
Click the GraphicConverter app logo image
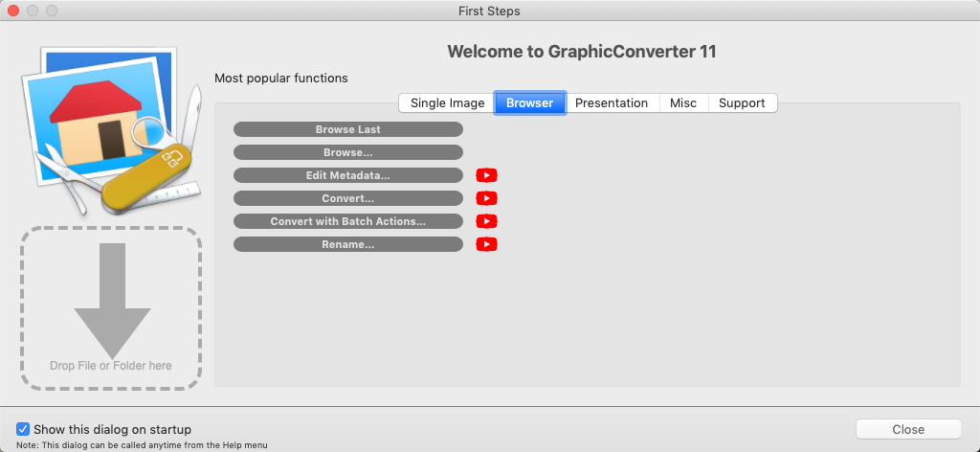point(111,131)
